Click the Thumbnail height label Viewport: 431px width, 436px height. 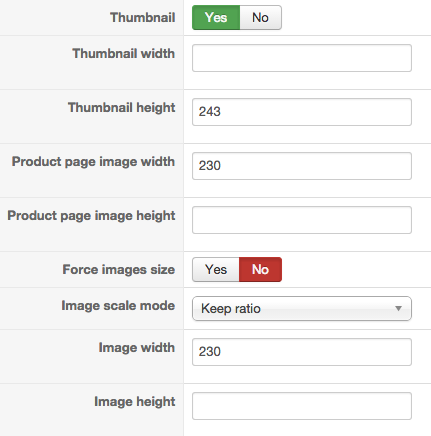(122, 108)
